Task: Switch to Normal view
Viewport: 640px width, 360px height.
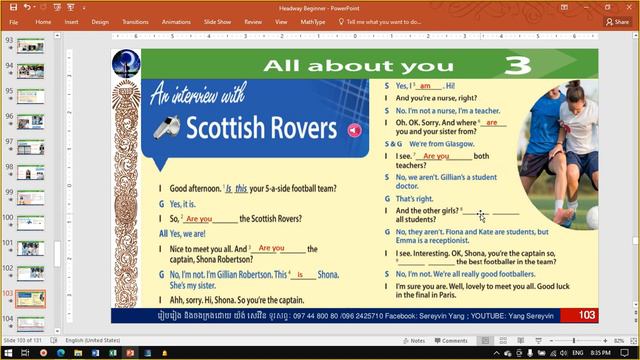Action: pyautogui.click(x=485, y=340)
